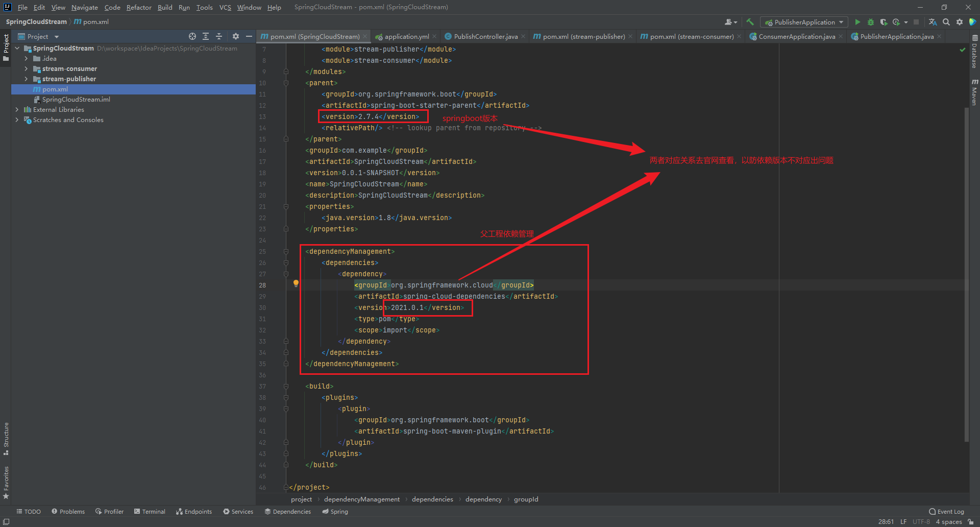
Task: Expand the Scratches and Consoles node
Action: pos(17,119)
